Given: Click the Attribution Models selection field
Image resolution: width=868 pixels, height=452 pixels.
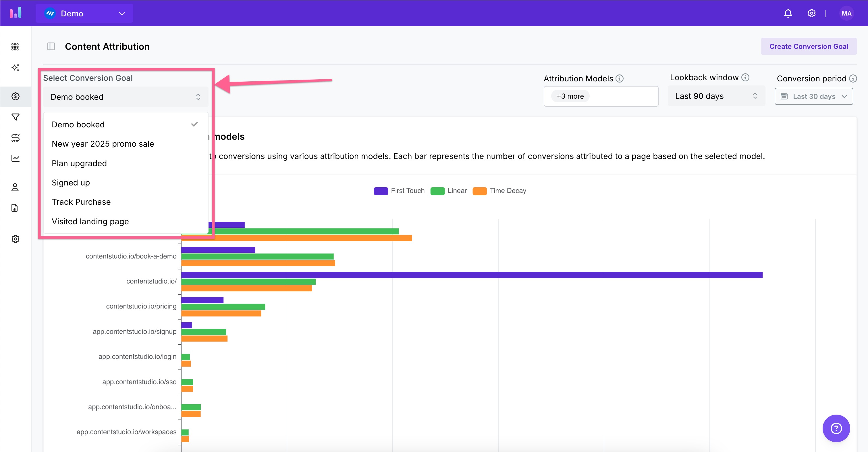Looking at the screenshot, I should (601, 97).
